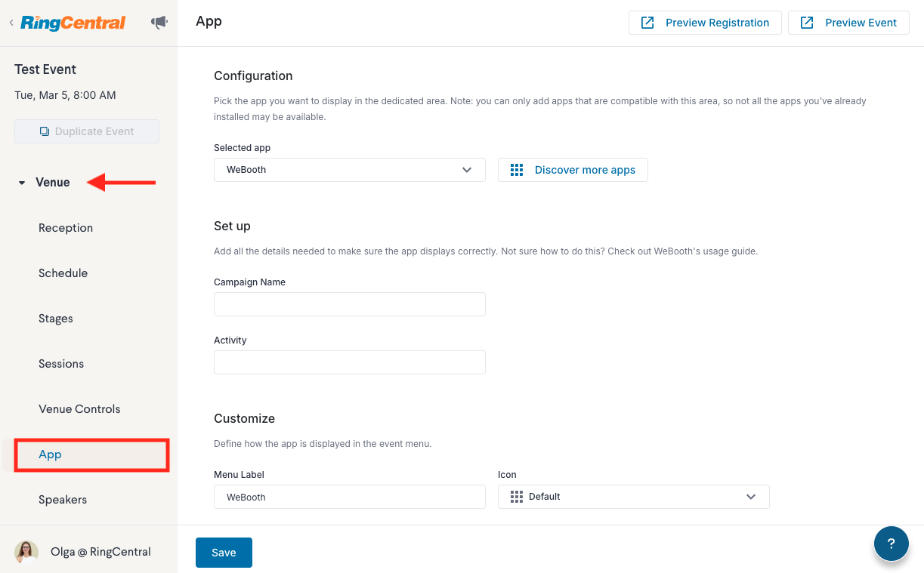924x573 pixels.
Task: Focus the Activity input field
Action: coord(350,362)
